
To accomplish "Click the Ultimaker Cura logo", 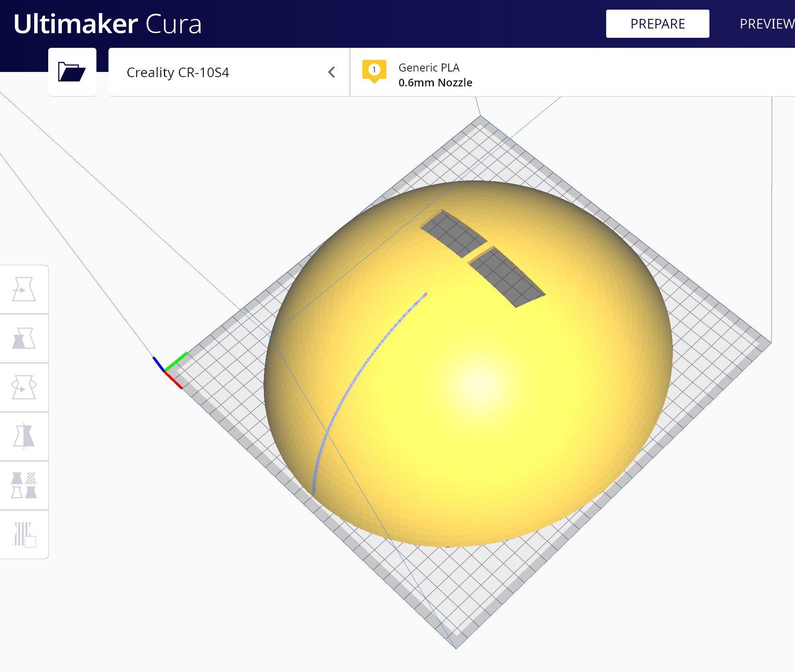I will pyautogui.click(x=107, y=24).
